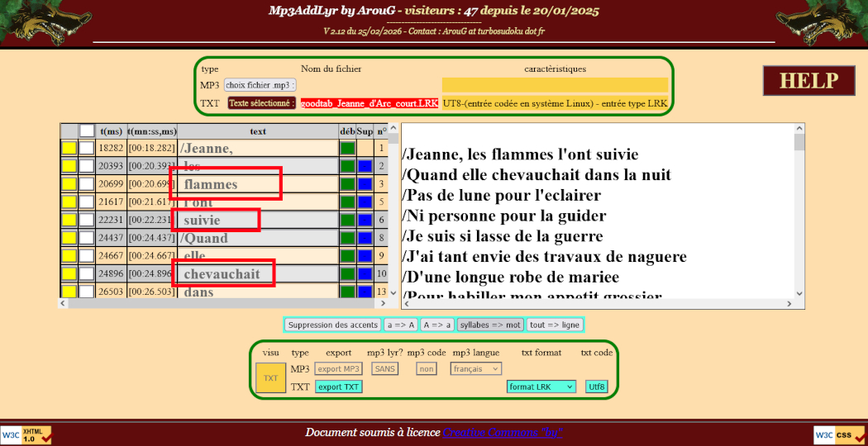The height and width of the screenshot is (446, 868).
Task: Click the yellow square in the /Jeanne, row
Action: 69,149
